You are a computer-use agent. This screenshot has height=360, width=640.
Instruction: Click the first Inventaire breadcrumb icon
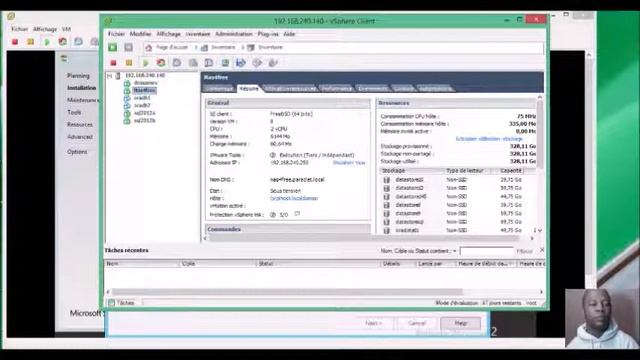(x=204, y=48)
